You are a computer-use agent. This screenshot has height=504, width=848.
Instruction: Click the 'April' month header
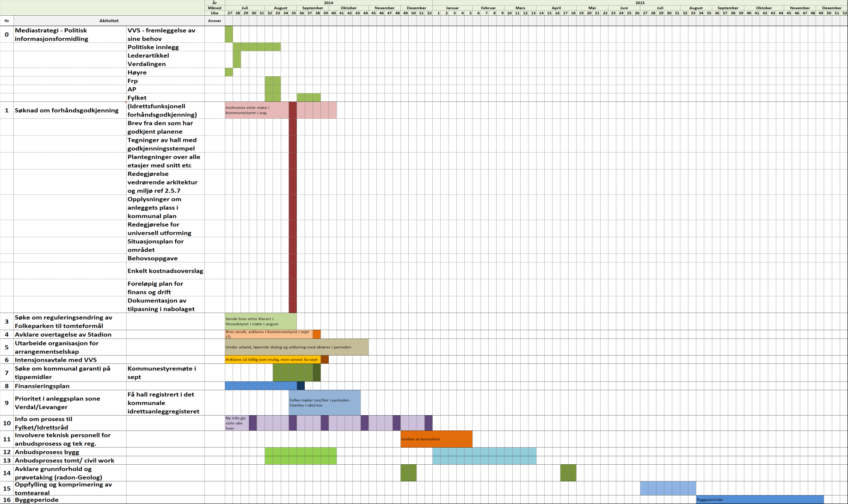556,8
